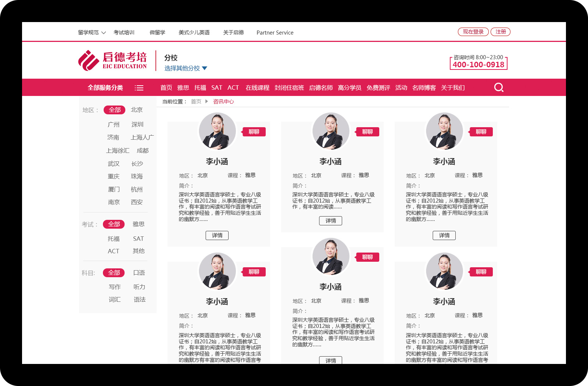
Task: Open the 全部服务分类 category menu
Action: [x=105, y=88]
